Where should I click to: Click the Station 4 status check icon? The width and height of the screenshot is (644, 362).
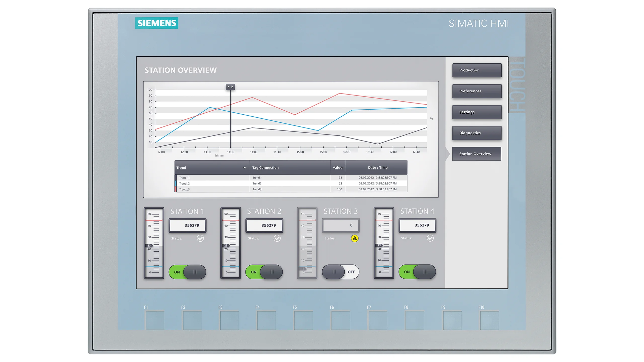430,238
